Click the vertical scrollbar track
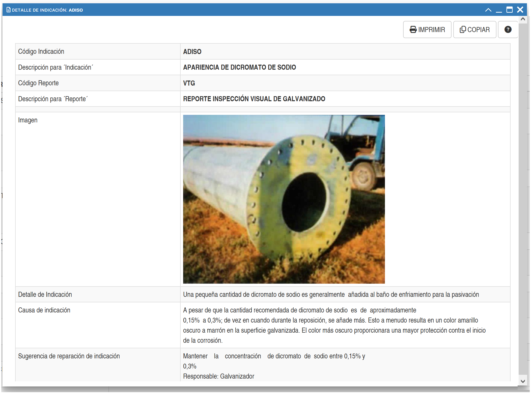The image size is (532, 397). point(523,202)
